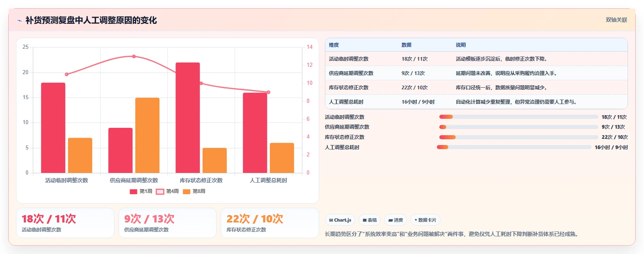Click the 库存状态修正次数 progress bar
Viewport: 644px width, 254px height.
[x=518, y=137]
